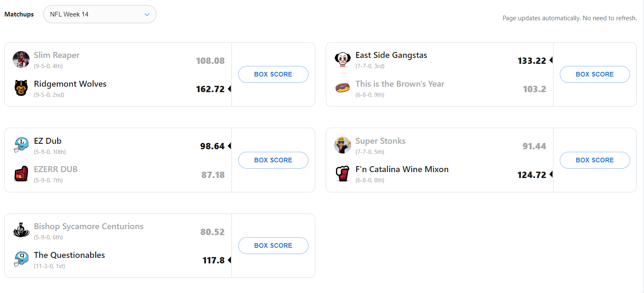
Task: Click Ridgemont Wolves team logo
Action: click(21, 88)
